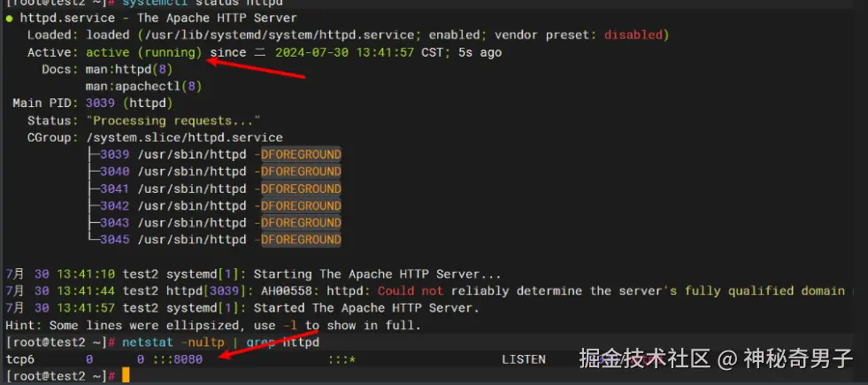Click the Hint line about ellipsized lines
The height and width of the screenshot is (385, 868).
click(x=213, y=325)
